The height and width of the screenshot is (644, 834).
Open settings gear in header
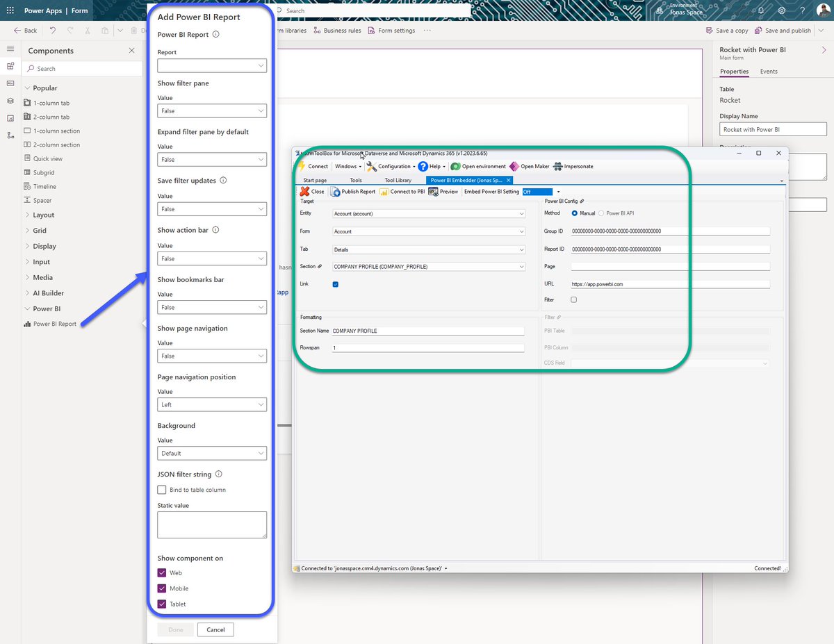tap(782, 10)
